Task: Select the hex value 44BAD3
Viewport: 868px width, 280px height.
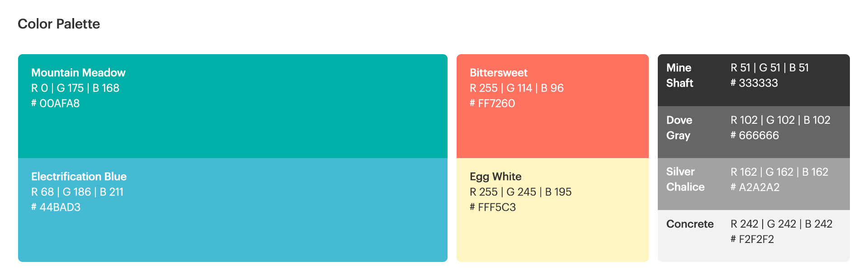Action: click(56, 207)
